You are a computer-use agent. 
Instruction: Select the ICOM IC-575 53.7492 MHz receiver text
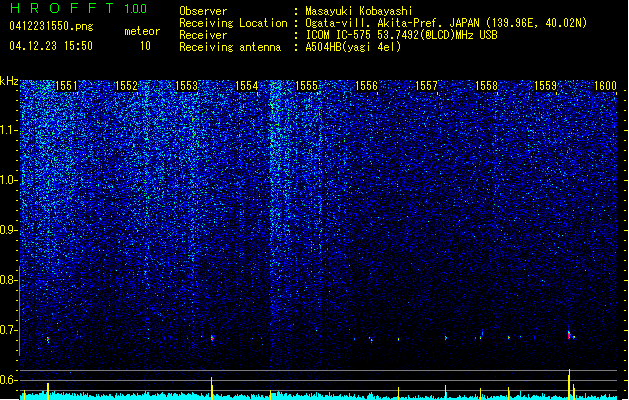401,35
